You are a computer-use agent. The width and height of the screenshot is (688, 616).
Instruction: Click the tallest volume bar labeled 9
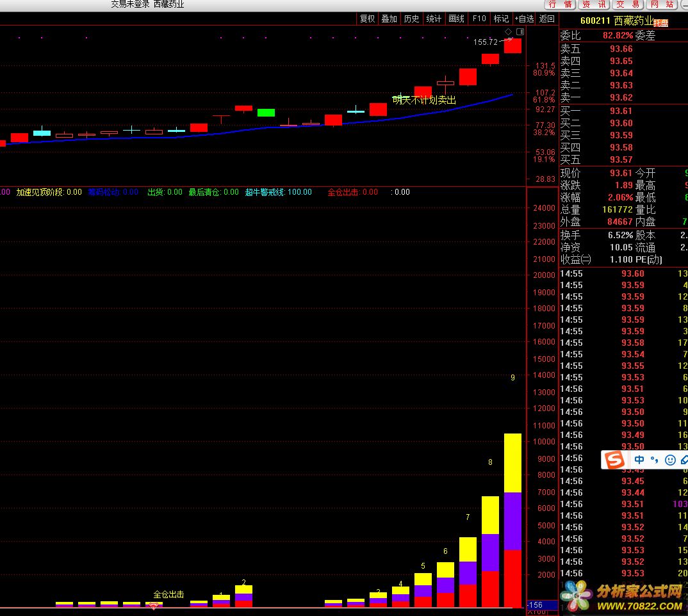point(512,520)
